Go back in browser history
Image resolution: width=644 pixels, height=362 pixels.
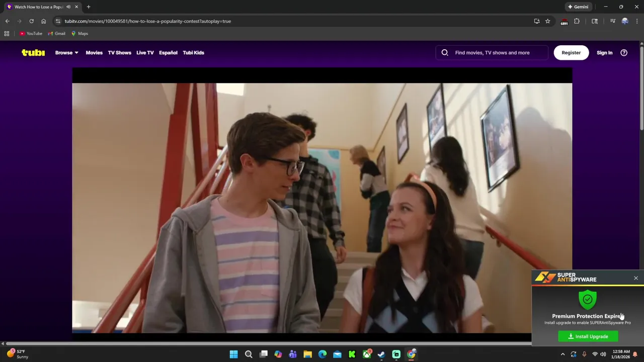tap(7, 21)
